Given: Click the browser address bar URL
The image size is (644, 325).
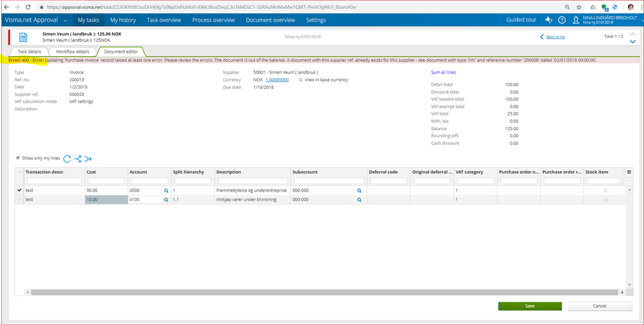Looking at the screenshot, I should [201, 7].
